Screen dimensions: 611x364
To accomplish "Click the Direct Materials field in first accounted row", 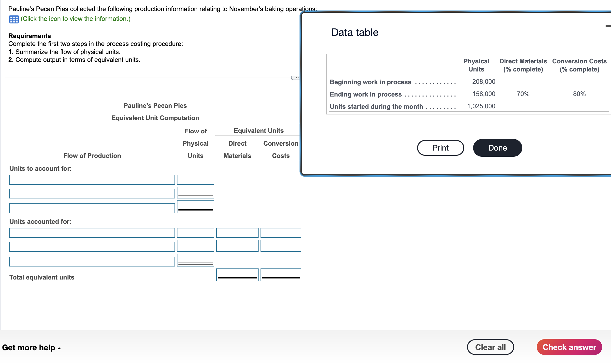I will tap(237, 233).
